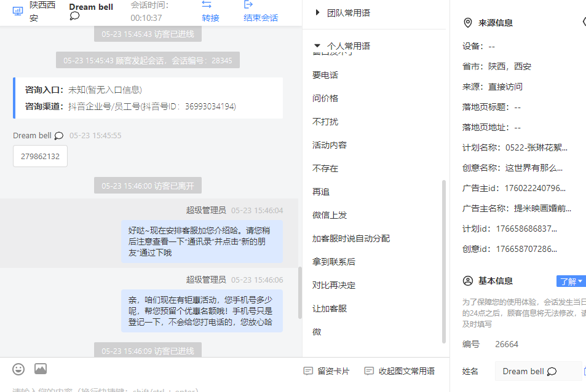Click the chat history scrollbar
Screen dimensions: 586x392
[x=299, y=292]
